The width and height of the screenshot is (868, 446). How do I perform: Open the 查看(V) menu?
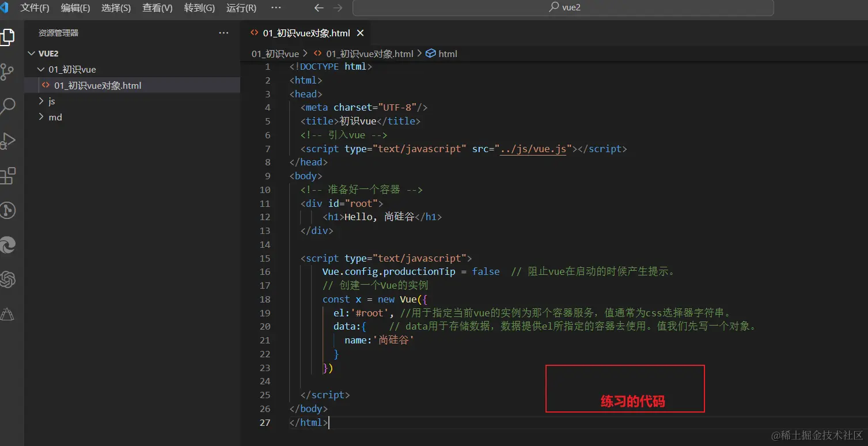[x=158, y=8]
